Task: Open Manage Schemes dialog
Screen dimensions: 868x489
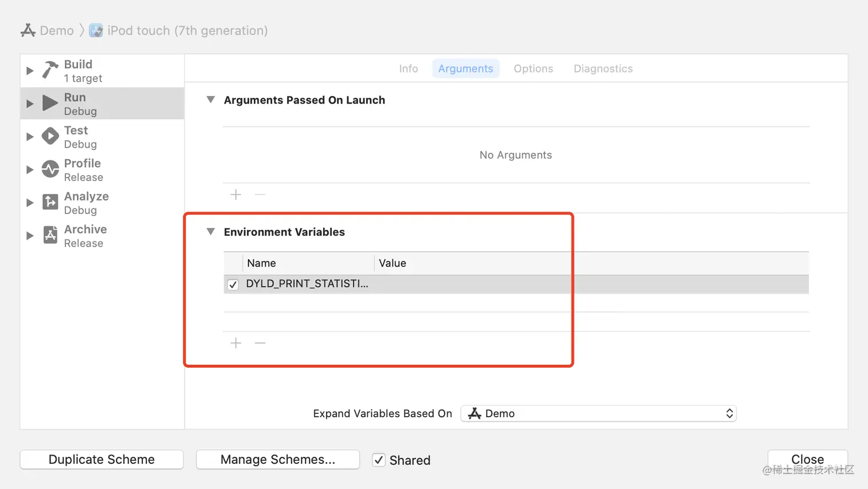Action: coord(278,460)
